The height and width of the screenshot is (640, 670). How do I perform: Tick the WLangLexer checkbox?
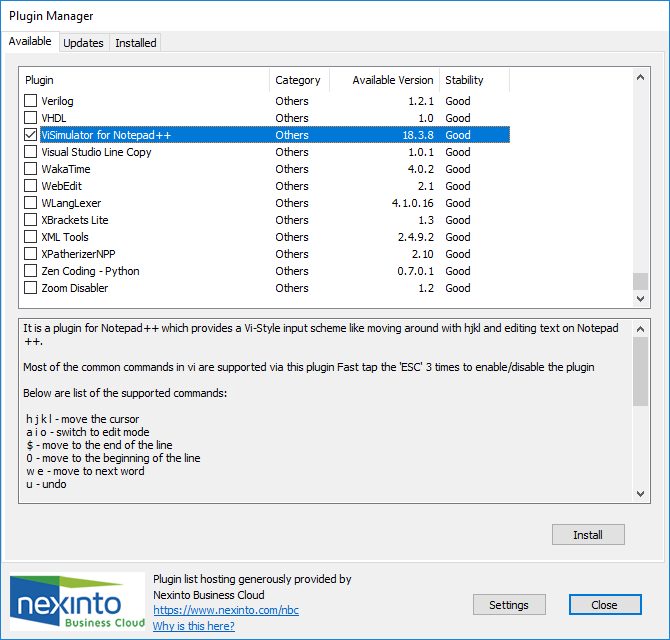pos(30,203)
